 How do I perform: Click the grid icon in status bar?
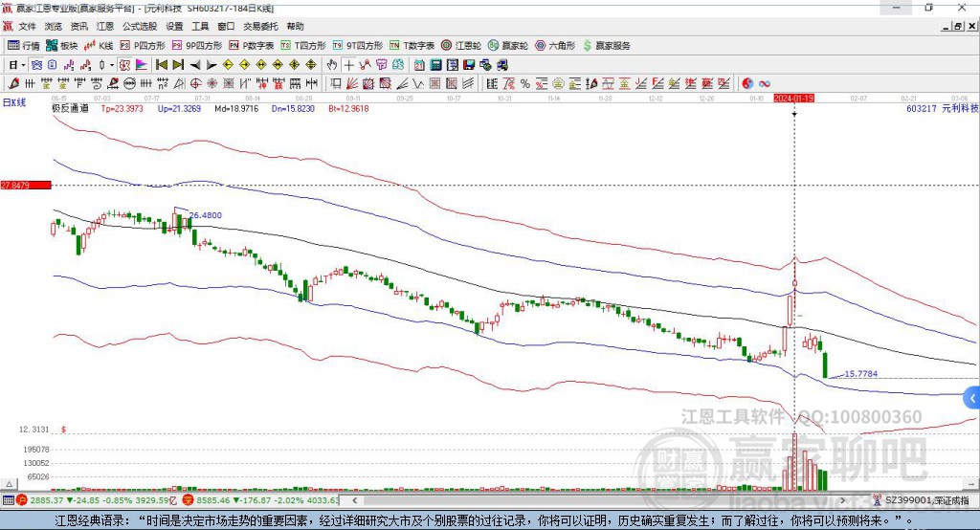[8, 500]
